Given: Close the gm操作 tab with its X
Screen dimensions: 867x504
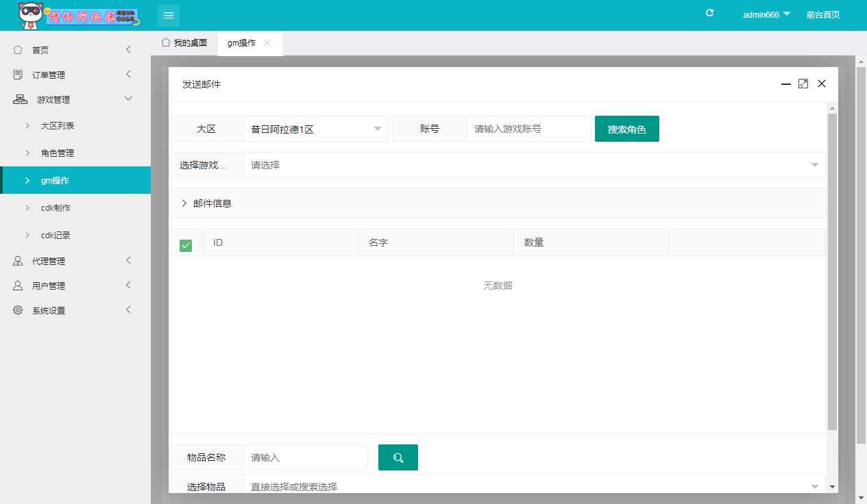Looking at the screenshot, I should click(267, 43).
